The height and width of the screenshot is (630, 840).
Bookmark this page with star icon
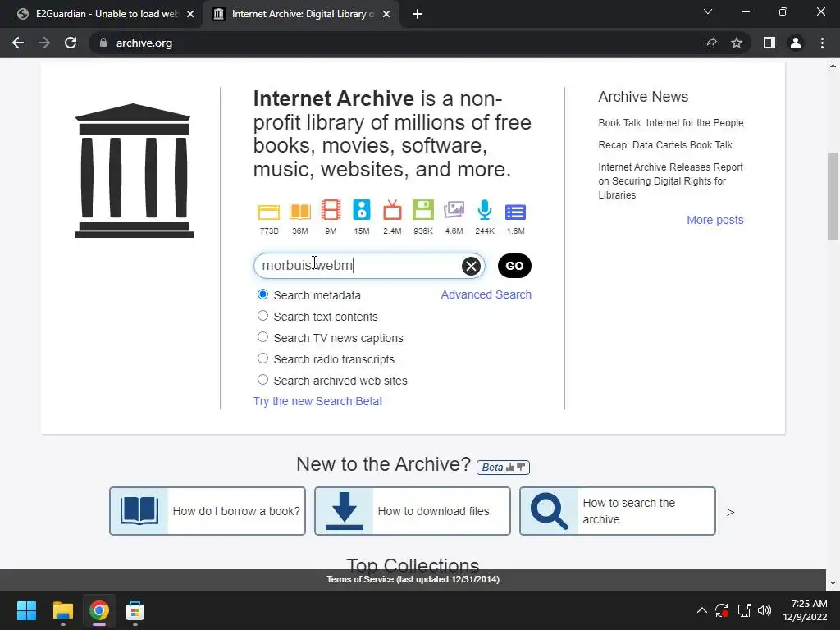click(737, 43)
